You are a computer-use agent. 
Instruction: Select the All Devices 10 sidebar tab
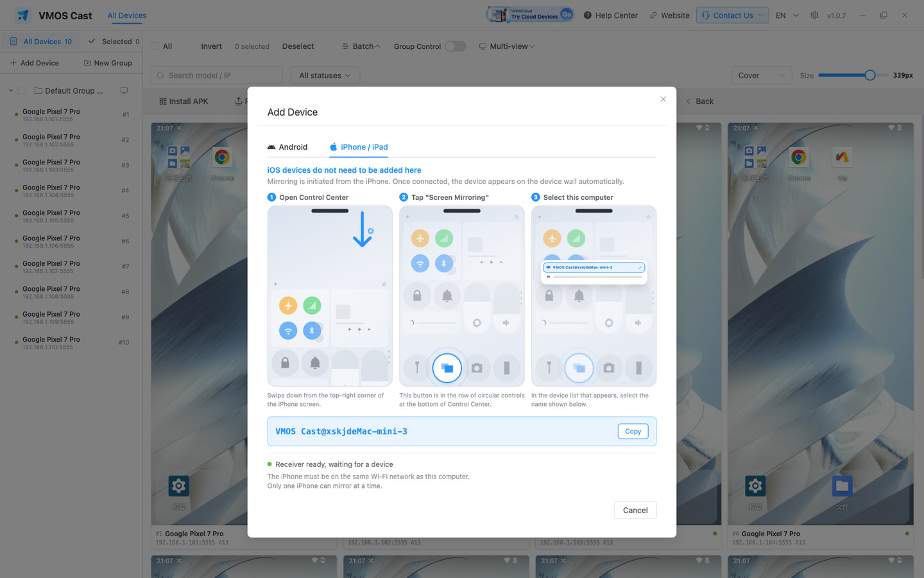(x=41, y=41)
